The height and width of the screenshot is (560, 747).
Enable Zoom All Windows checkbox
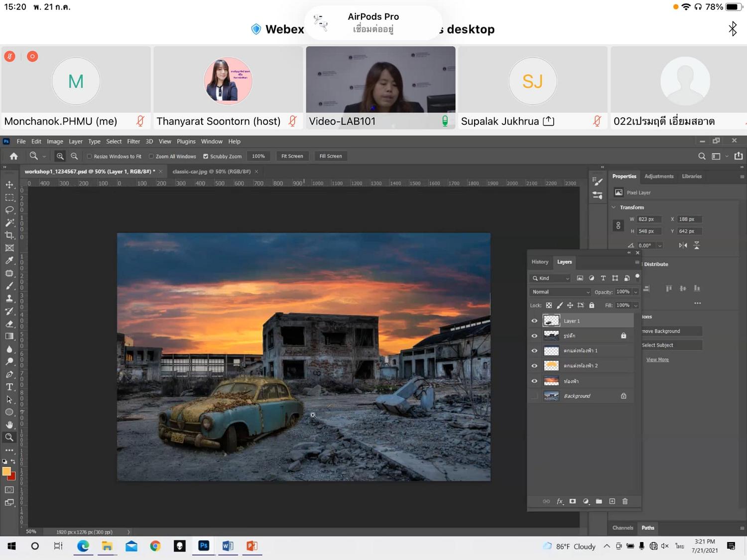151,156
